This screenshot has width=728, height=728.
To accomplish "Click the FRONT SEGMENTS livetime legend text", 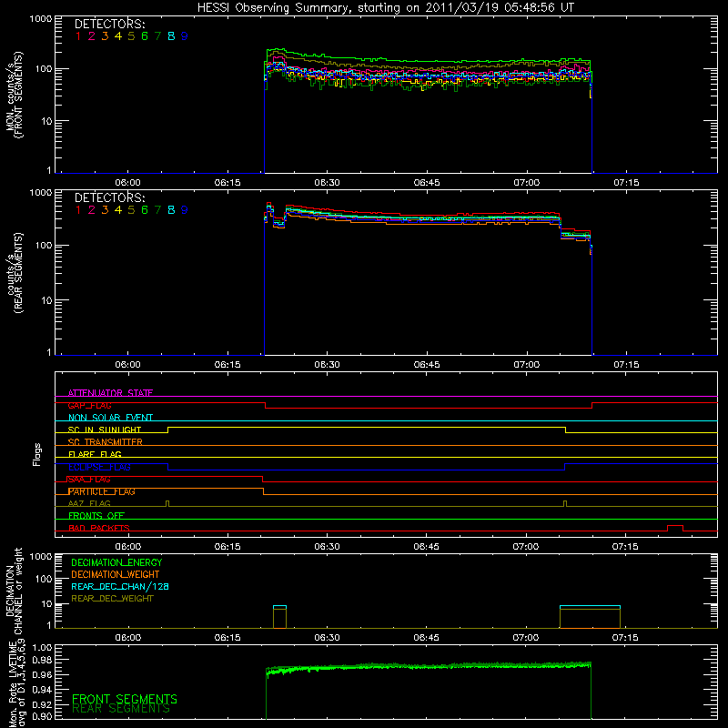I will pos(125,699).
